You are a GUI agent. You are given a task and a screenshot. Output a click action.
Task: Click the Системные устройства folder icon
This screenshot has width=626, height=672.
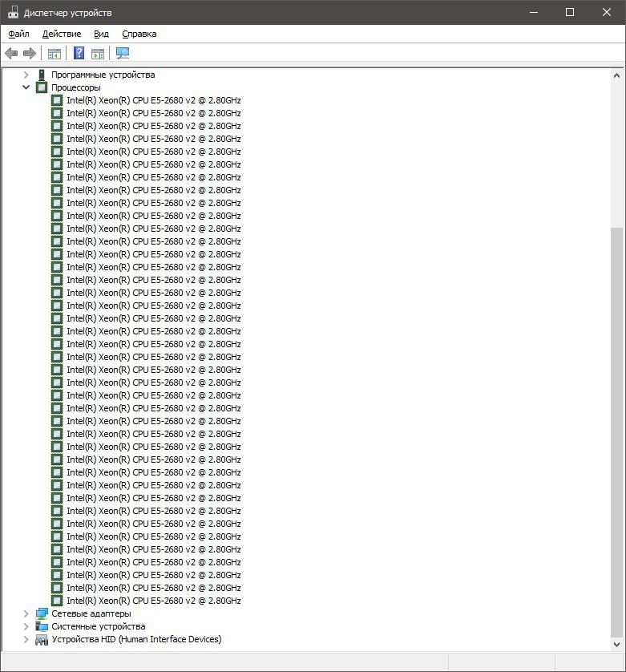point(42,626)
